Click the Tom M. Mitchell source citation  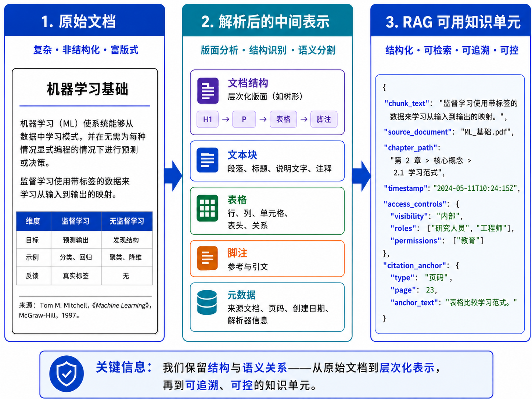85,310
